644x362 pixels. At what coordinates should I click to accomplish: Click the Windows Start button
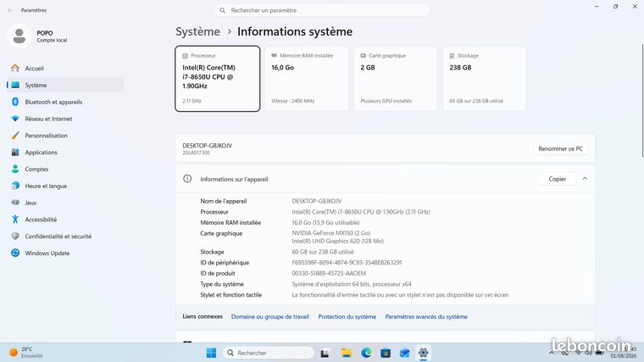pyautogui.click(x=211, y=353)
